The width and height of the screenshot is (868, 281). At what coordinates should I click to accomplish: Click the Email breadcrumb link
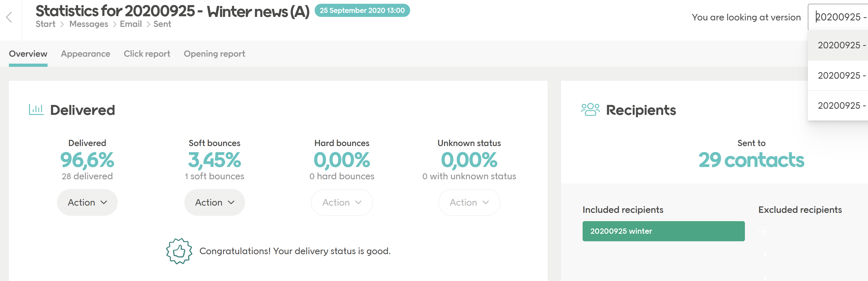[131, 24]
